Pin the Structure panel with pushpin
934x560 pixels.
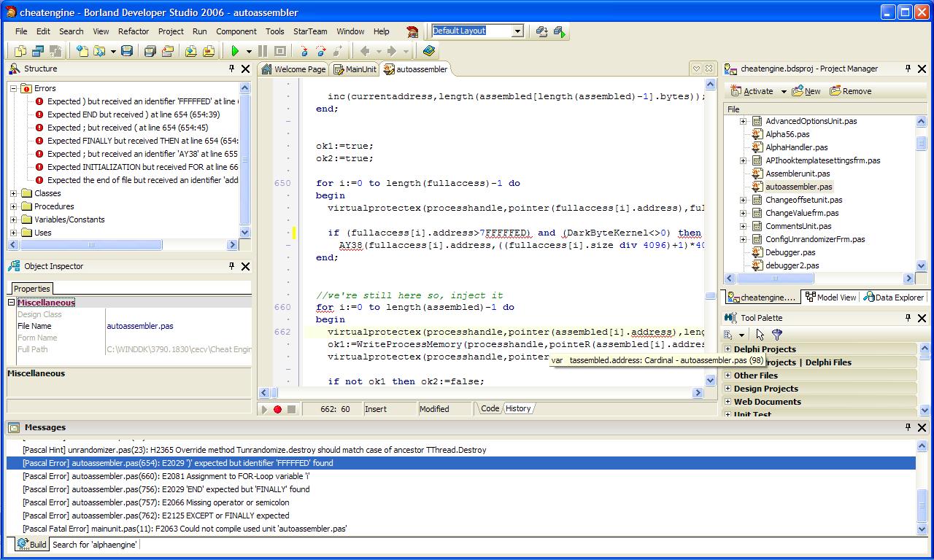tap(232, 69)
